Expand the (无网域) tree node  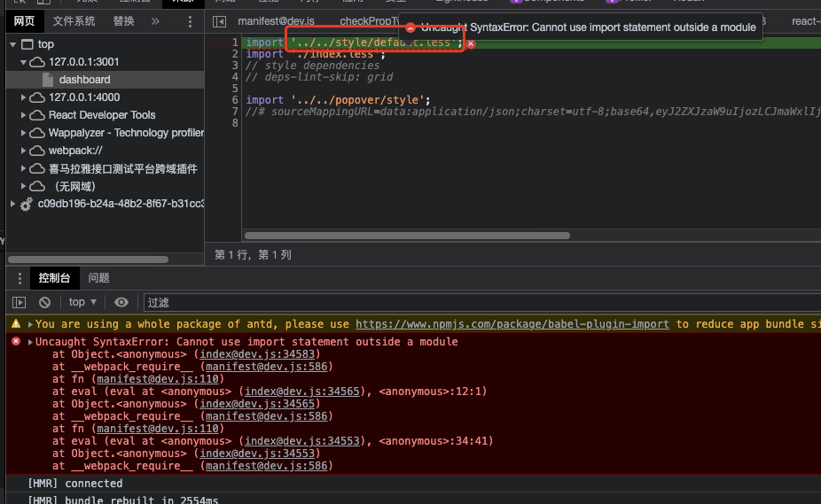23,186
